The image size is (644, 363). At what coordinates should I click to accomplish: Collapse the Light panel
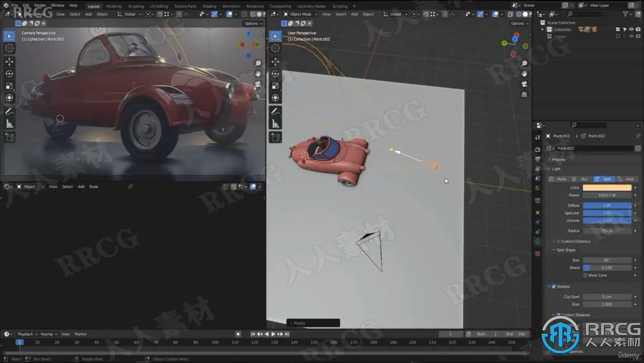pos(556,169)
